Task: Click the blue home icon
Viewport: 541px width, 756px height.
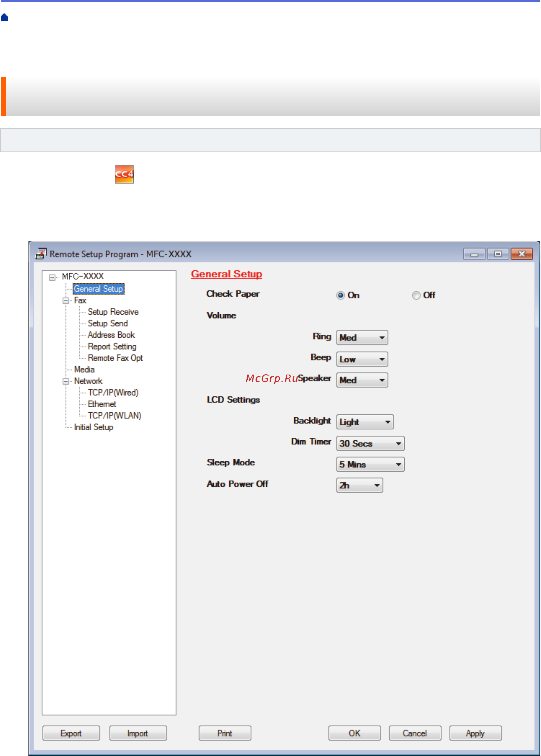Action: click(x=4, y=17)
